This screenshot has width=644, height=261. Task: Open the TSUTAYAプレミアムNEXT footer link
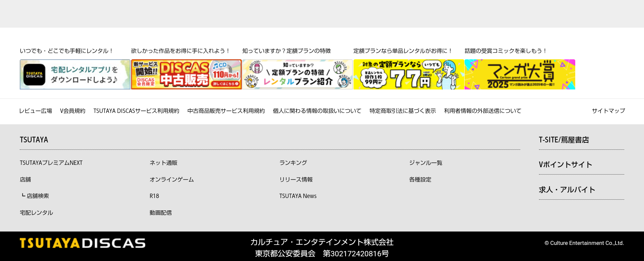pyautogui.click(x=51, y=163)
